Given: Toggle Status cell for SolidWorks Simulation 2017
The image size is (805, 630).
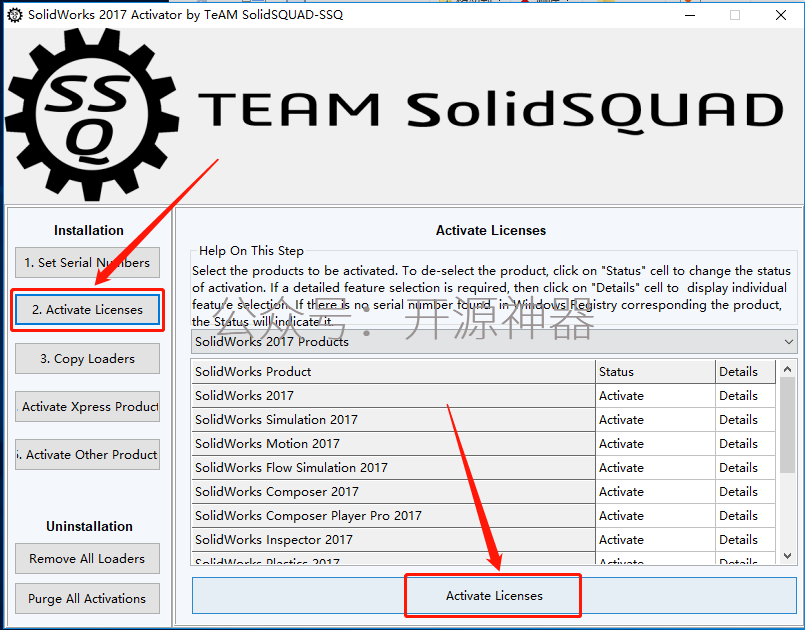Looking at the screenshot, I should pyautogui.click(x=655, y=420).
